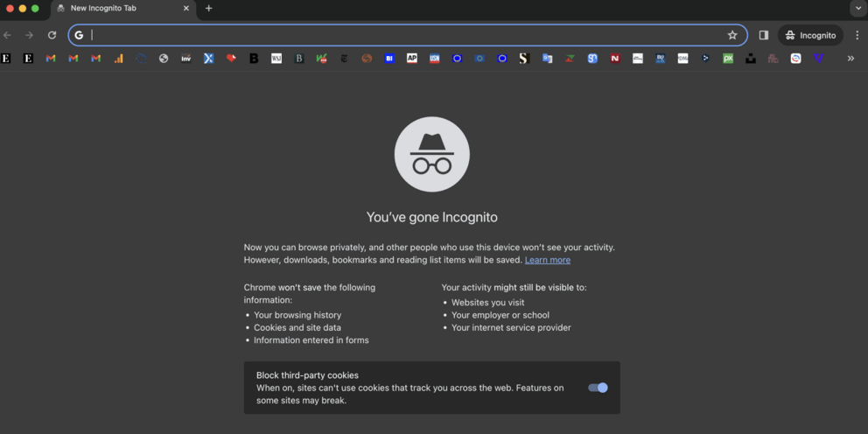Click "Websites you visit" list item
868x434 pixels.
click(x=488, y=303)
